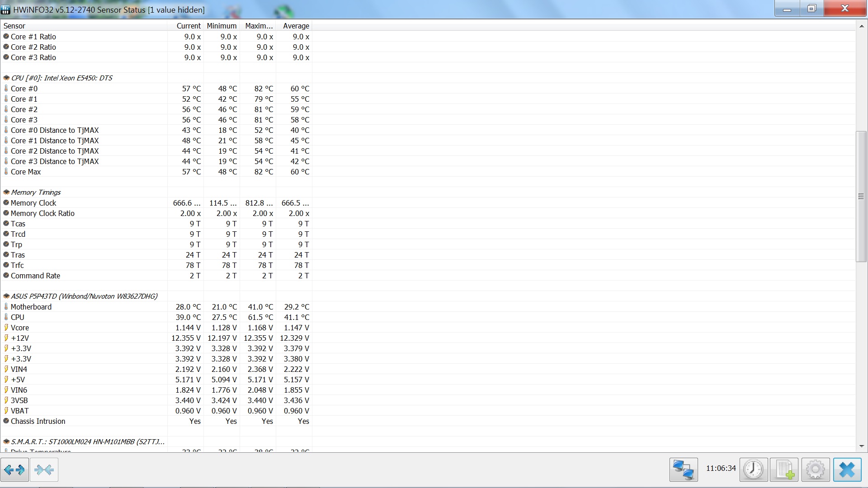Click the log file add icon
The height and width of the screenshot is (488, 868).
tap(784, 470)
